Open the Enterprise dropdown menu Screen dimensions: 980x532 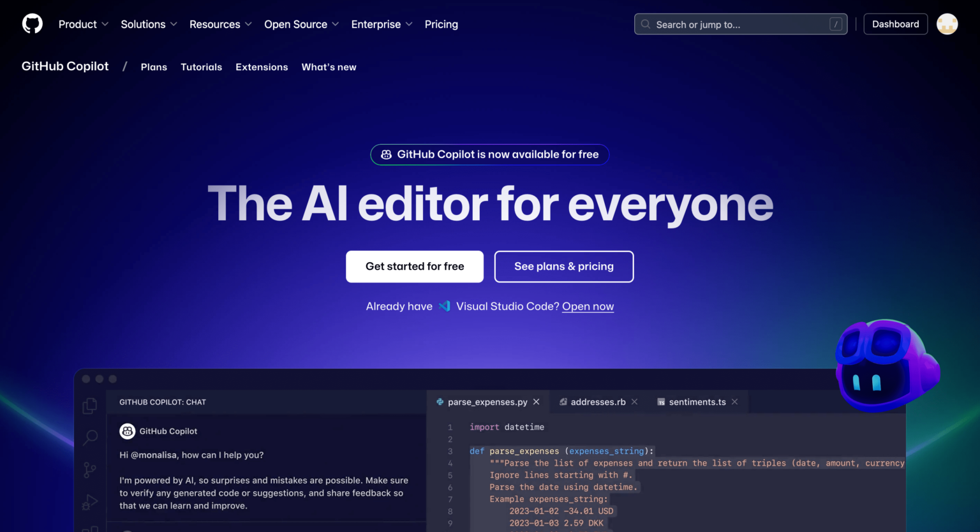[x=382, y=24]
